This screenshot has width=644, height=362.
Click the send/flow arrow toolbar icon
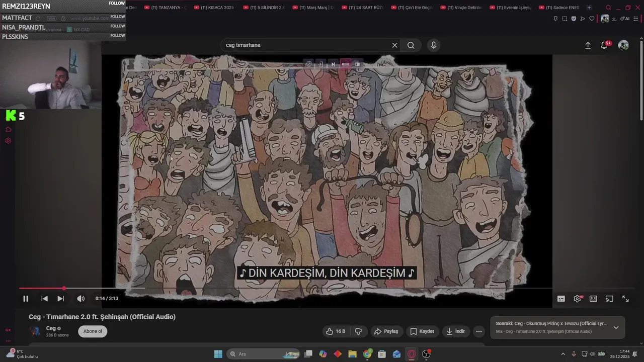(583, 19)
